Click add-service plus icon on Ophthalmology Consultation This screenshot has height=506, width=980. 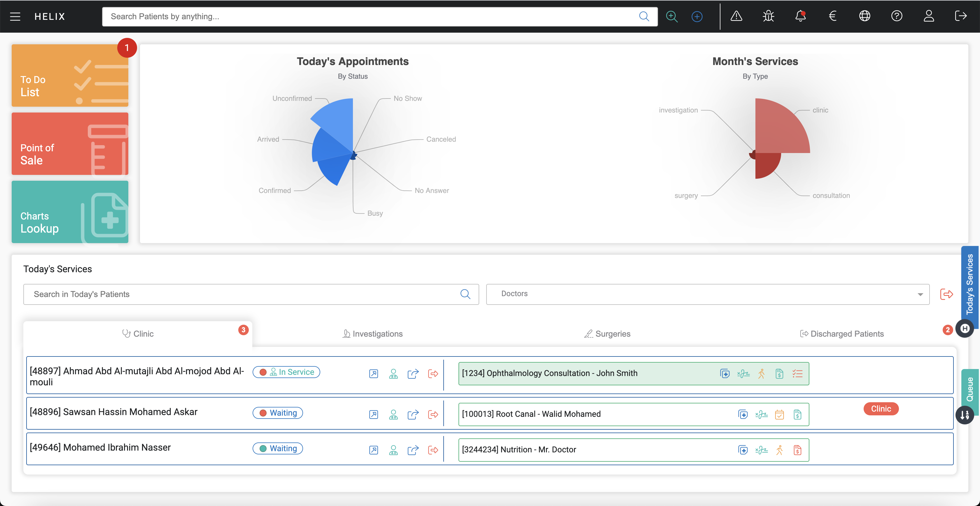pos(725,374)
